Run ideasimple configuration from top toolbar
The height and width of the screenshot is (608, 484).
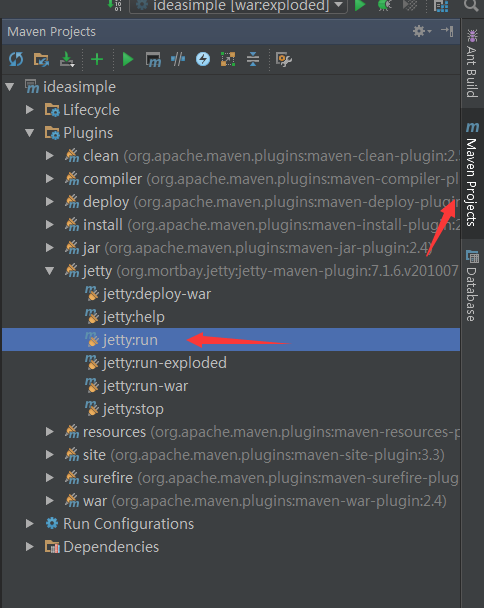[x=360, y=5]
